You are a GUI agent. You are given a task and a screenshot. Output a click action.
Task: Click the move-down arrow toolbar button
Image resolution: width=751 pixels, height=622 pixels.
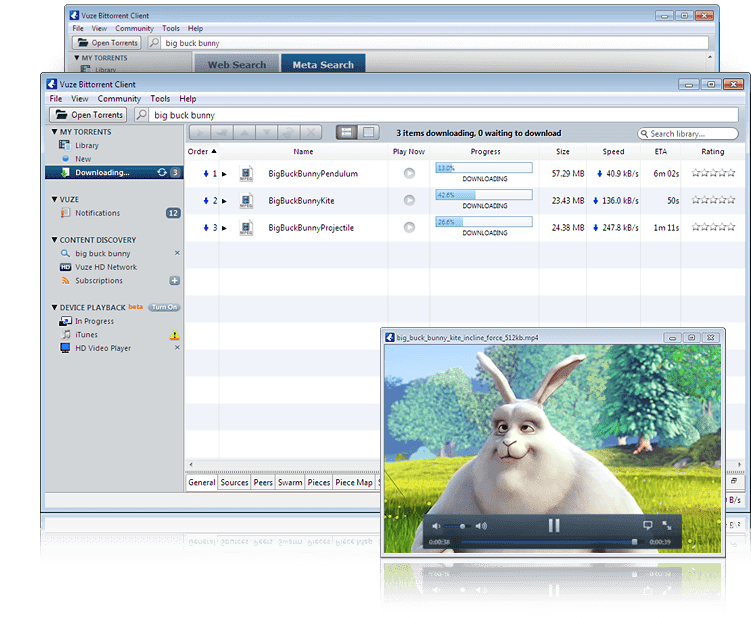[267, 133]
